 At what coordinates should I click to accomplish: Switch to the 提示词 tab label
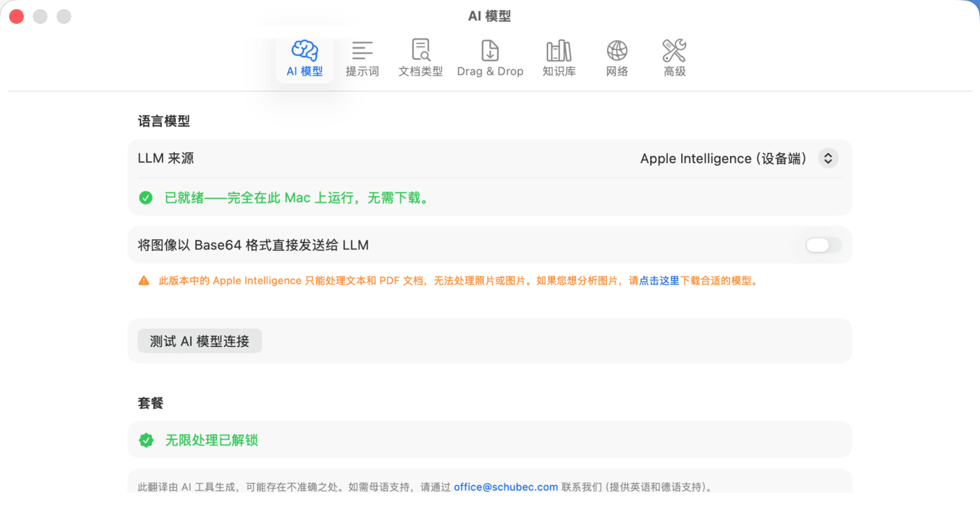[362, 71]
